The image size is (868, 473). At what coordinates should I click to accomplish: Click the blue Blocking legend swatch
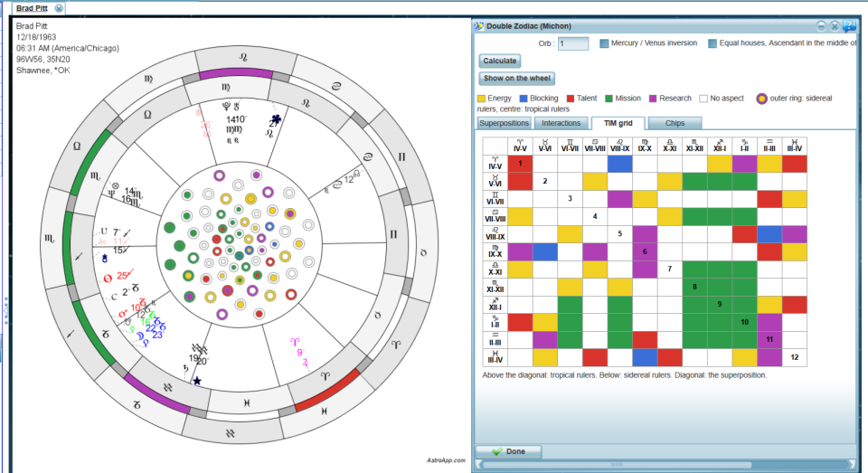pos(524,99)
